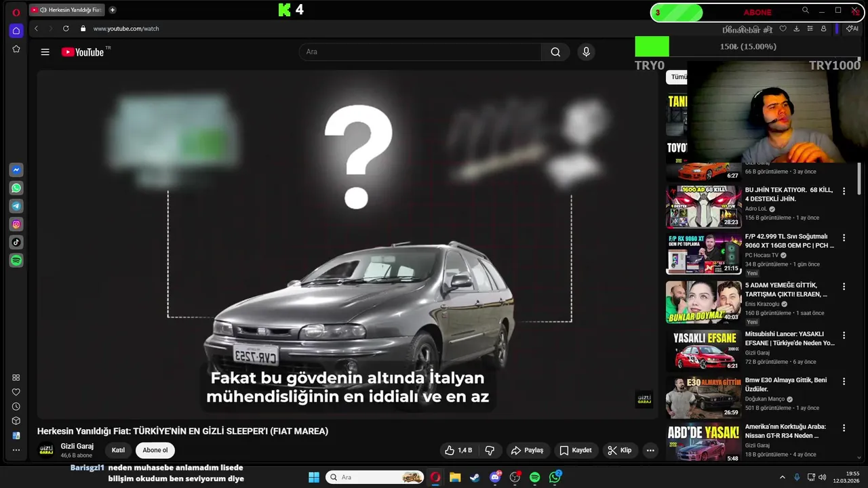Open WhatsApp in Opera sidebar
The width and height of the screenshot is (868, 488).
click(x=16, y=188)
